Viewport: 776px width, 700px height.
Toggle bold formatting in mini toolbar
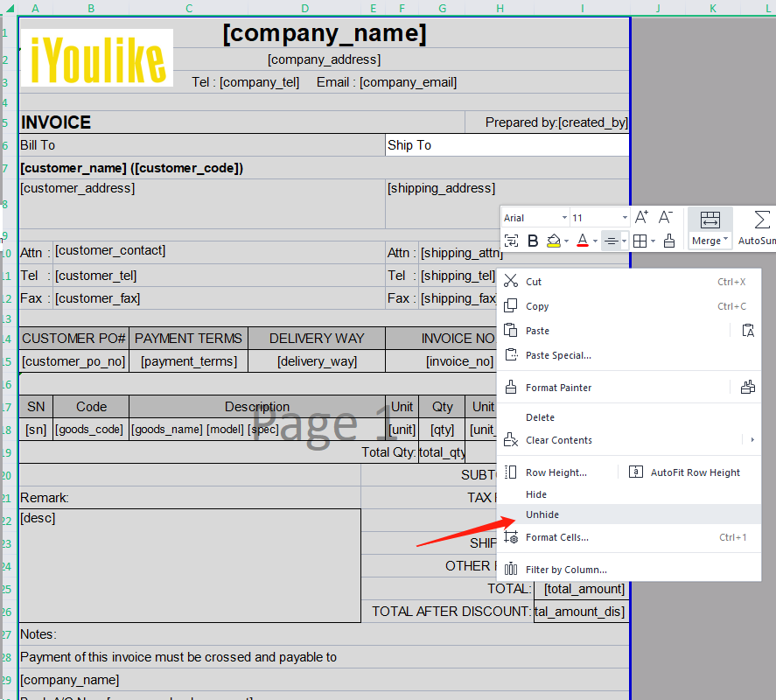[533, 241]
